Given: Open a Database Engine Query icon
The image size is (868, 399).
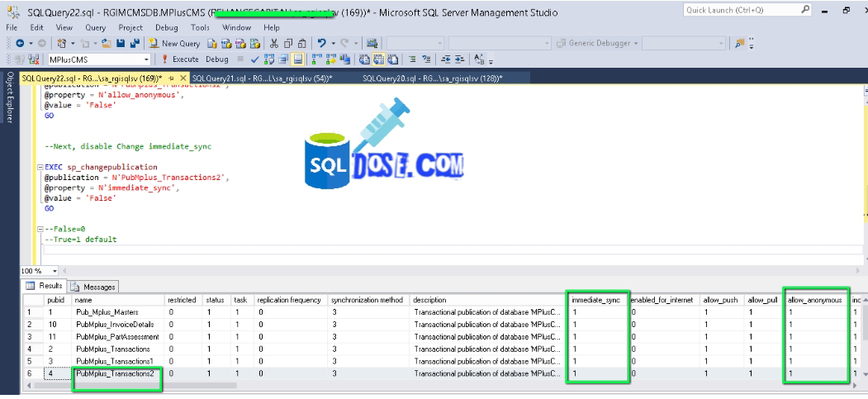Looking at the screenshot, I should (x=212, y=43).
